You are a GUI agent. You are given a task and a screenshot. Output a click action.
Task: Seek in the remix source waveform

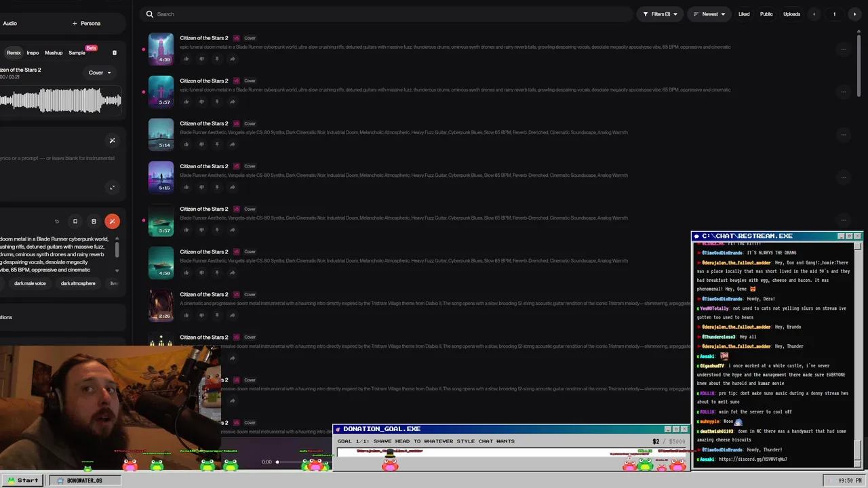[x=60, y=102]
